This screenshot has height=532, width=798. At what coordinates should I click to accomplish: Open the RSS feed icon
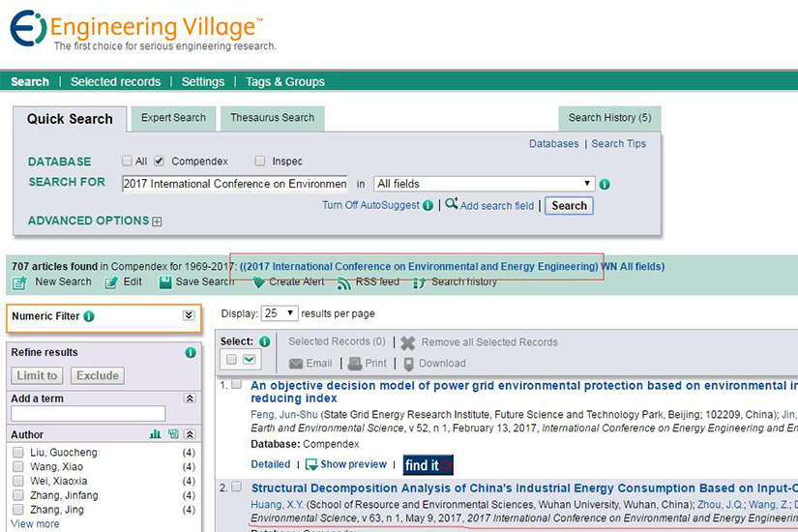[344, 282]
